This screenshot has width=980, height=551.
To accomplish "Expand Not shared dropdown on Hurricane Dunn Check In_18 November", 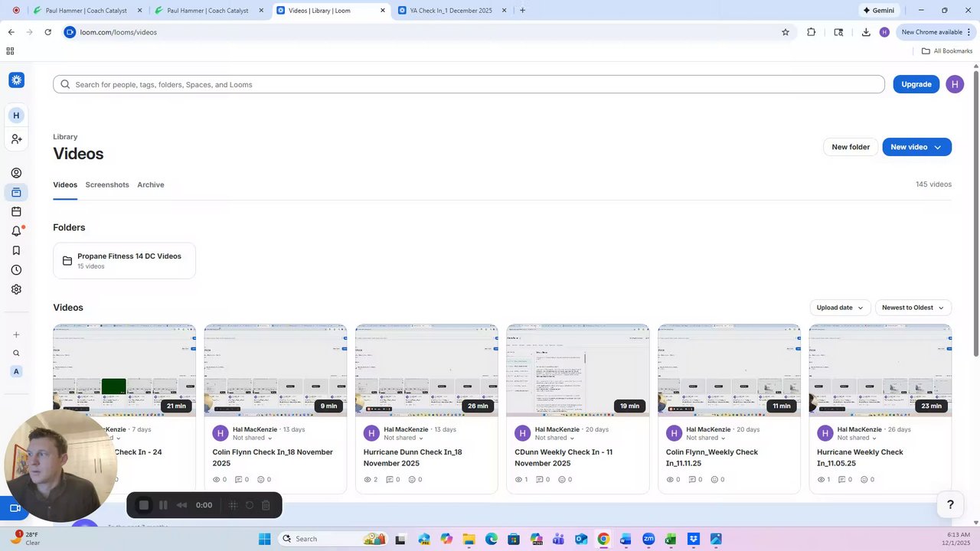I will tap(403, 438).
